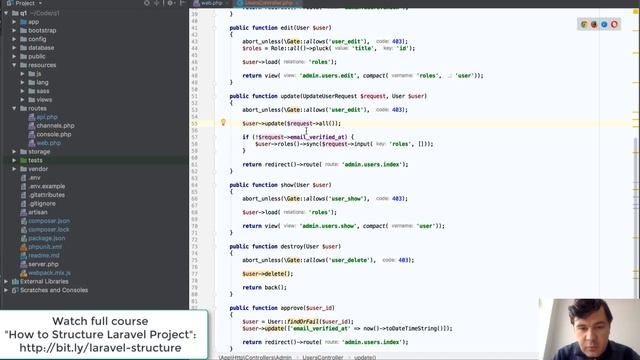Open Project panel gear settings
Viewport: 640px width, 360px height.
point(170,3)
